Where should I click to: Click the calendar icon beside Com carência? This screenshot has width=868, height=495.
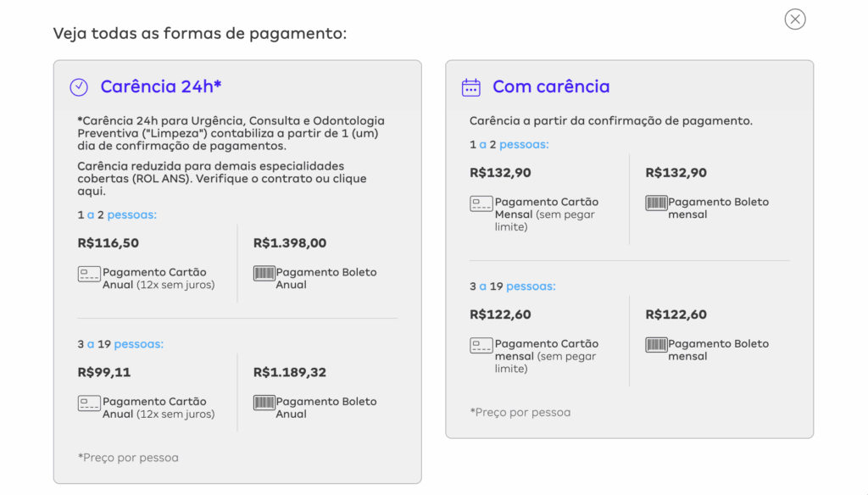[471, 87]
